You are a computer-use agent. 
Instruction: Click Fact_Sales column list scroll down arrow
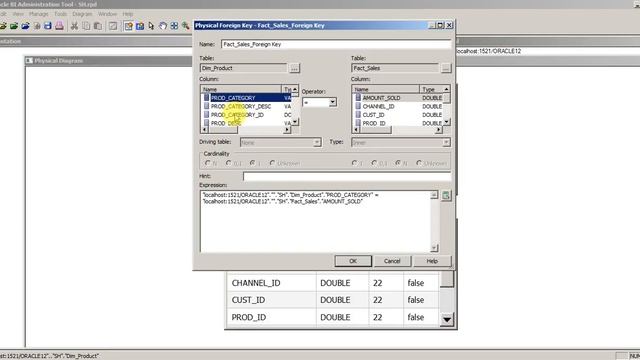coord(447,122)
